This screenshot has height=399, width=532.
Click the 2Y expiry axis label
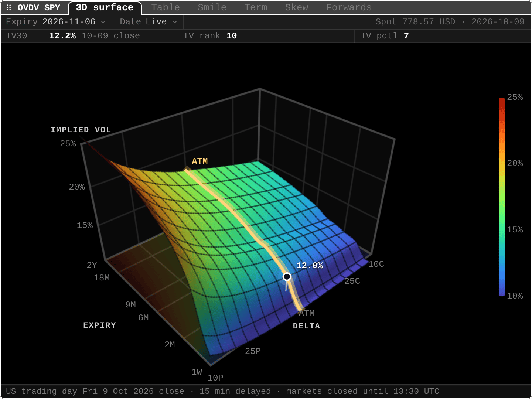tap(92, 265)
